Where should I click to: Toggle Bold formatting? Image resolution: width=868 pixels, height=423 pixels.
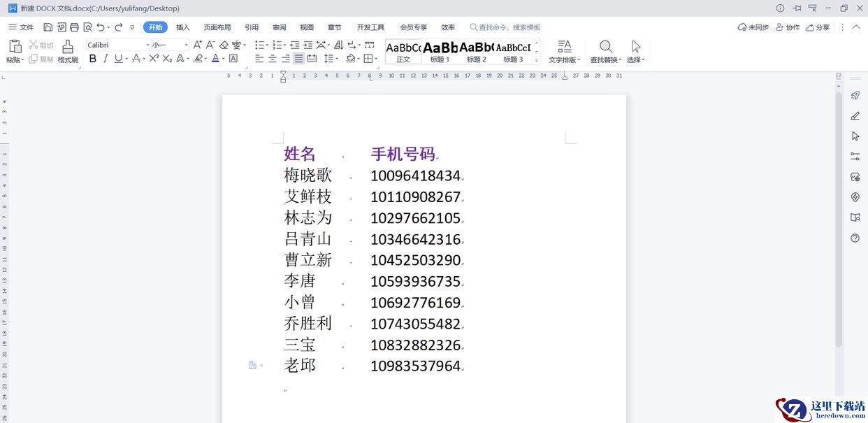tap(93, 59)
